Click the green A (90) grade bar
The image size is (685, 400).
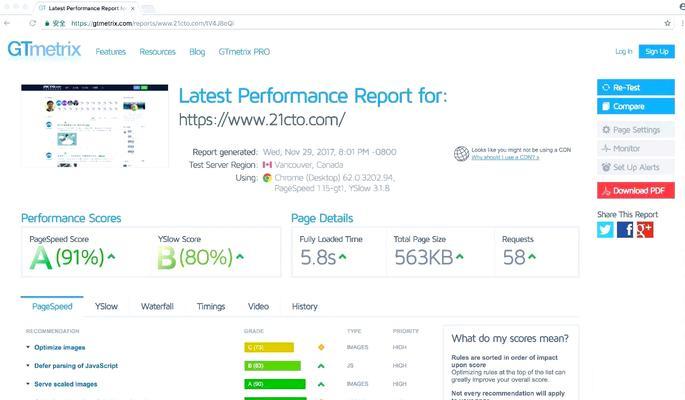(x=275, y=384)
